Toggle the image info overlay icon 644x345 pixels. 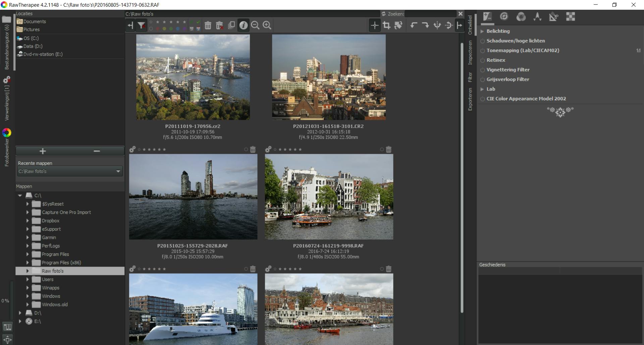click(x=244, y=25)
